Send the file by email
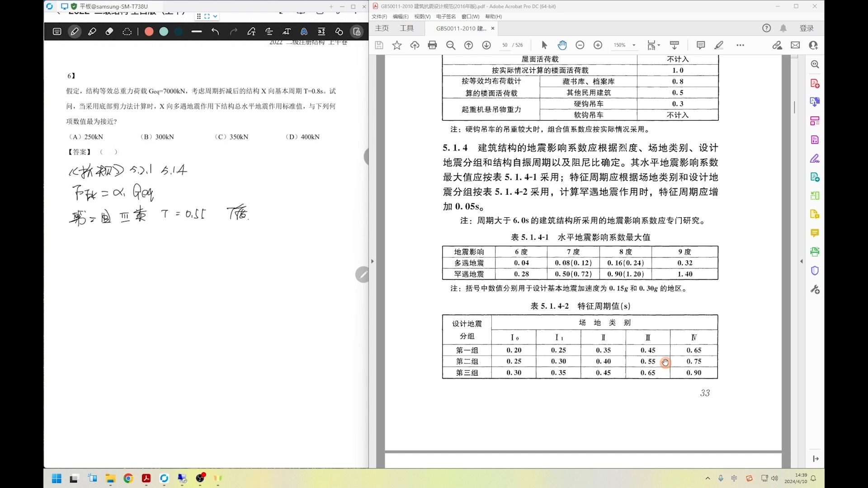The height and width of the screenshot is (488, 868). pyautogui.click(x=795, y=45)
